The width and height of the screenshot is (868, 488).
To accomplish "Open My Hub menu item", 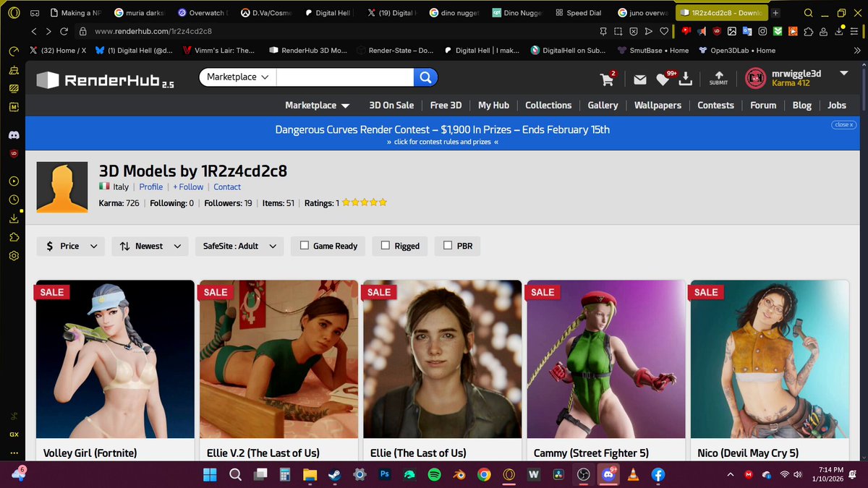I will tap(493, 105).
